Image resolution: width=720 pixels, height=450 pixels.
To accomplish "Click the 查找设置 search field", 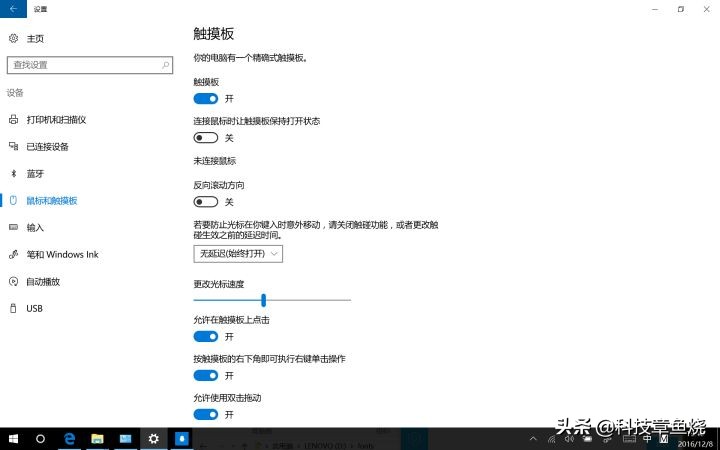I will point(90,65).
